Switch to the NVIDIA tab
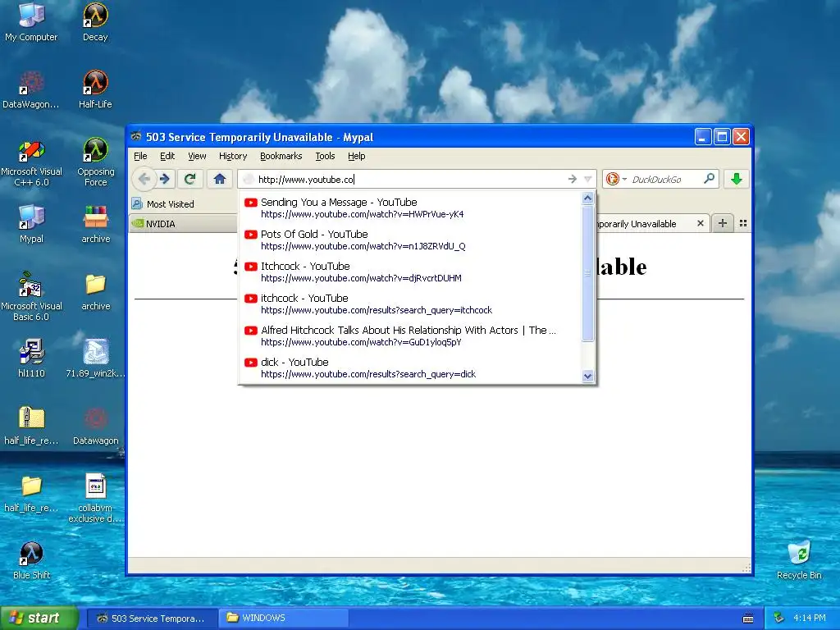Image resolution: width=840 pixels, height=630 pixels. tap(183, 223)
